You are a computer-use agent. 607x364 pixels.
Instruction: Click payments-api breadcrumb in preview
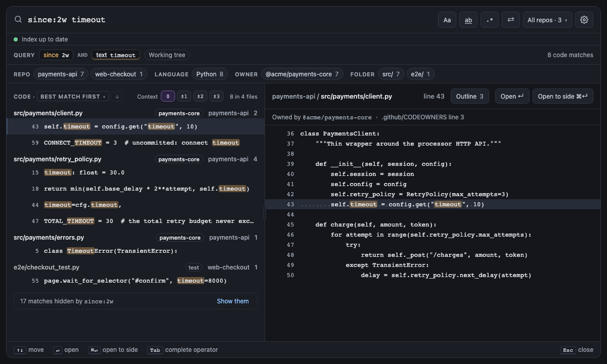293,97
